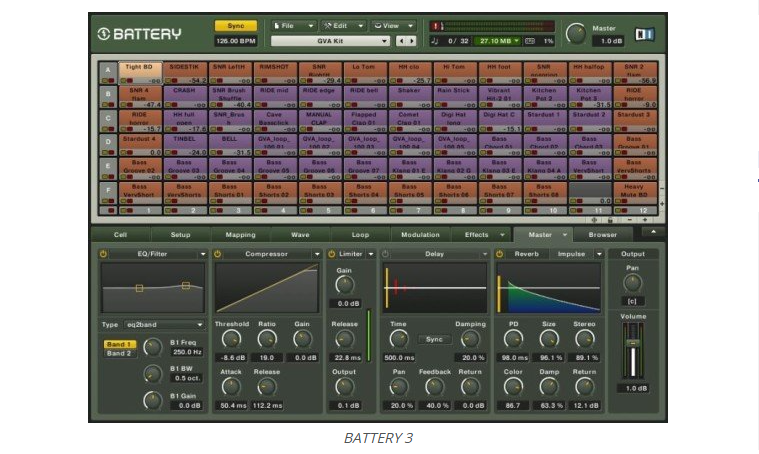Open the Compressor module dropdown arrow
The width and height of the screenshot is (759, 454).
(317, 254)
